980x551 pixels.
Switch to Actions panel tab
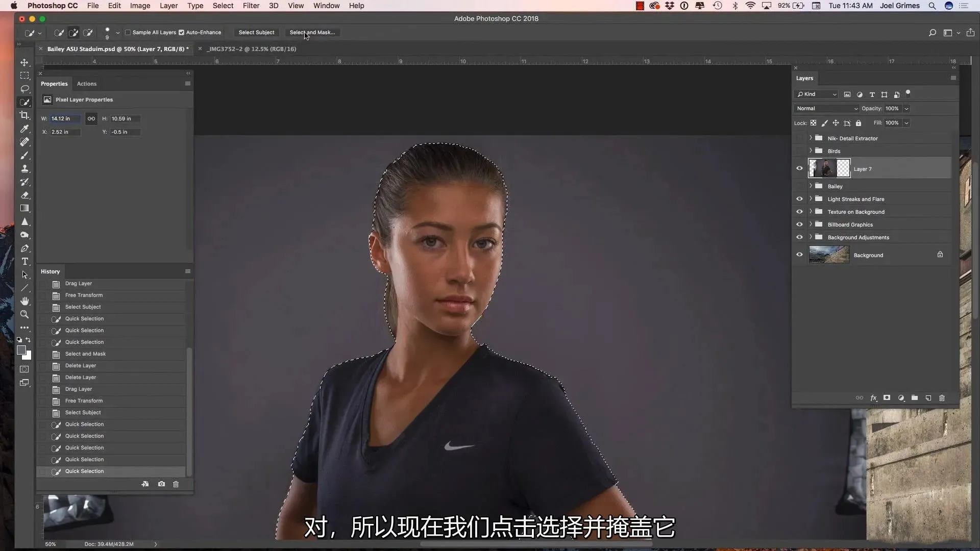coord(86,84)
